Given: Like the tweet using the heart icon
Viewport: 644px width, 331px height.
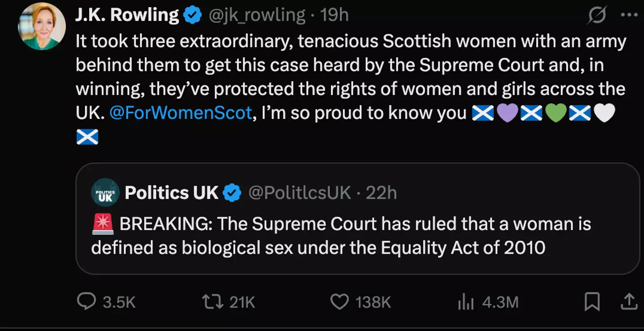Looking at the screenshot, I should (x=339, y=302).
